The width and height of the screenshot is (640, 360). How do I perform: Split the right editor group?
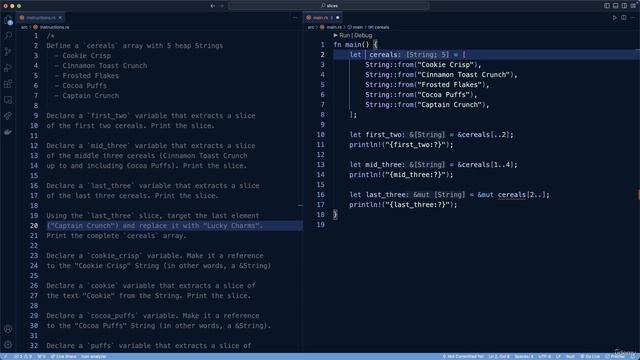coord(624,18)
